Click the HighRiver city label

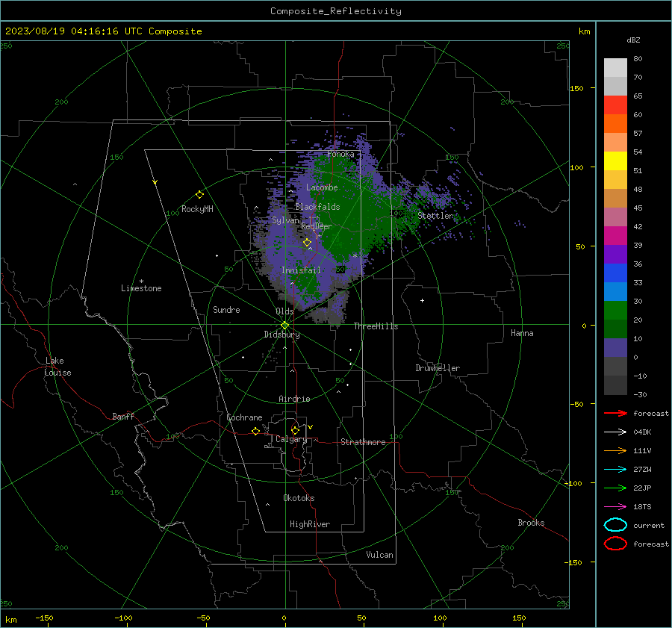pos(310,524)
